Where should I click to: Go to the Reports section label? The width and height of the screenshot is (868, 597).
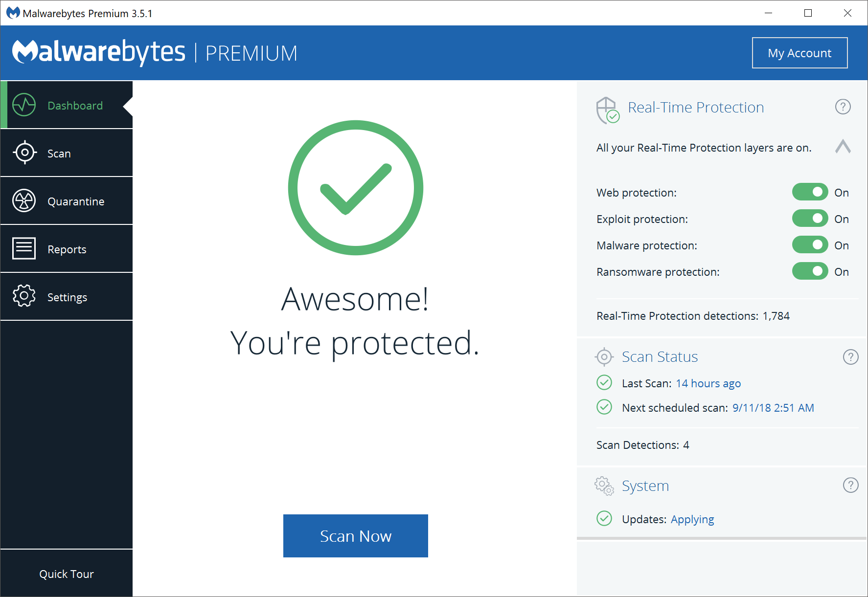click(x=67, y=249)
